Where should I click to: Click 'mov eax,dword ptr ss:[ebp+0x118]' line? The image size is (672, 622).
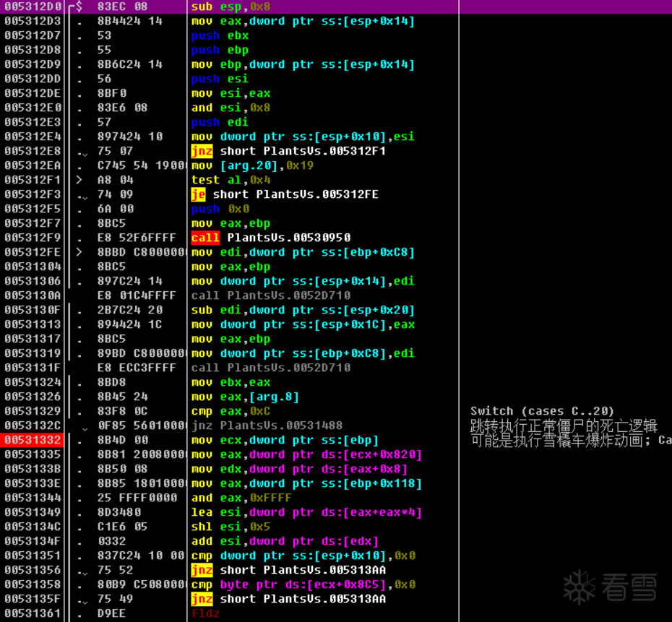point(306,483)
